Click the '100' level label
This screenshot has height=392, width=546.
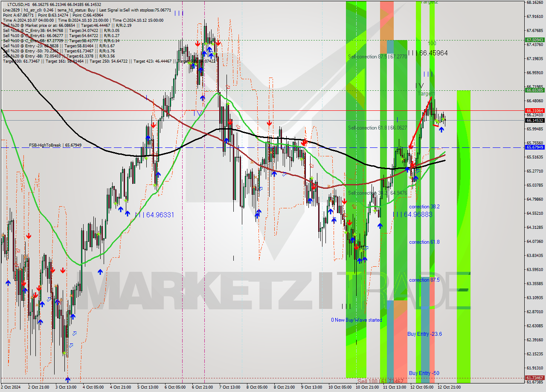(432, 43)
